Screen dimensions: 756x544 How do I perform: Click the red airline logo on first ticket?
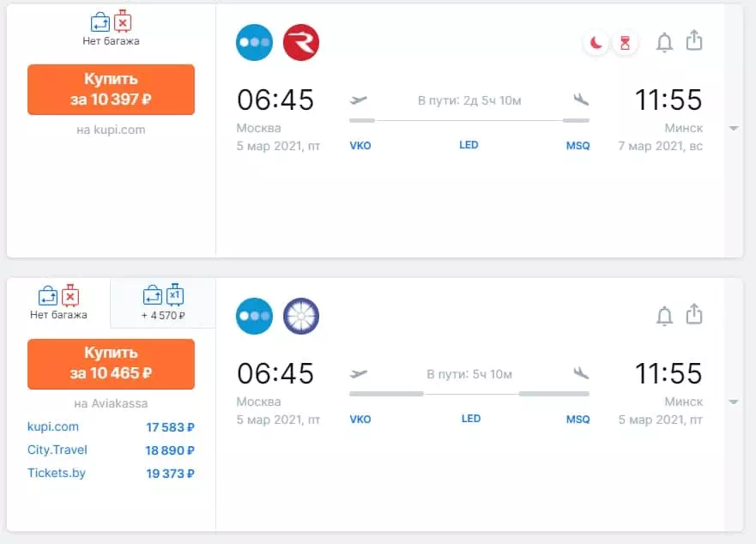pos(300,42)
